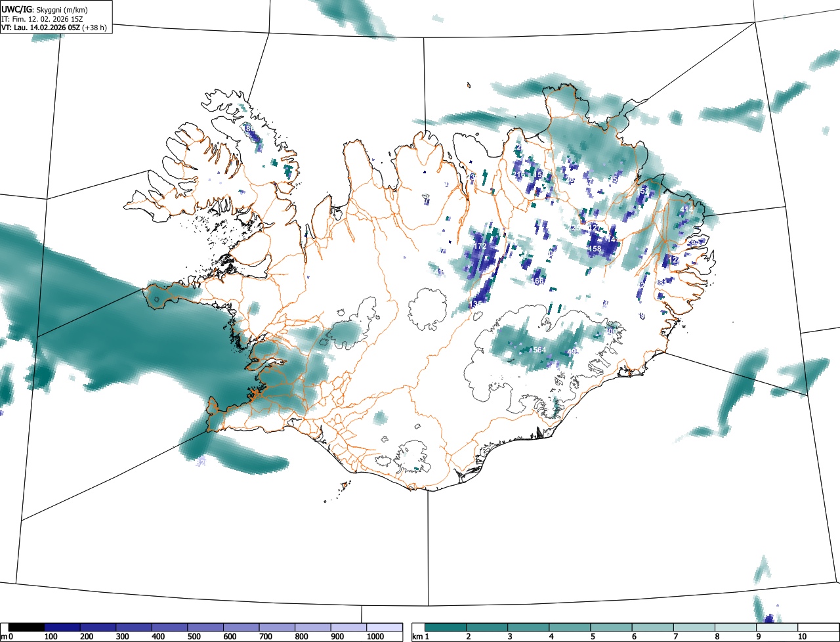Pick the '414' value near the east coast
Screen dimensions: 840x642
(686, 209)
